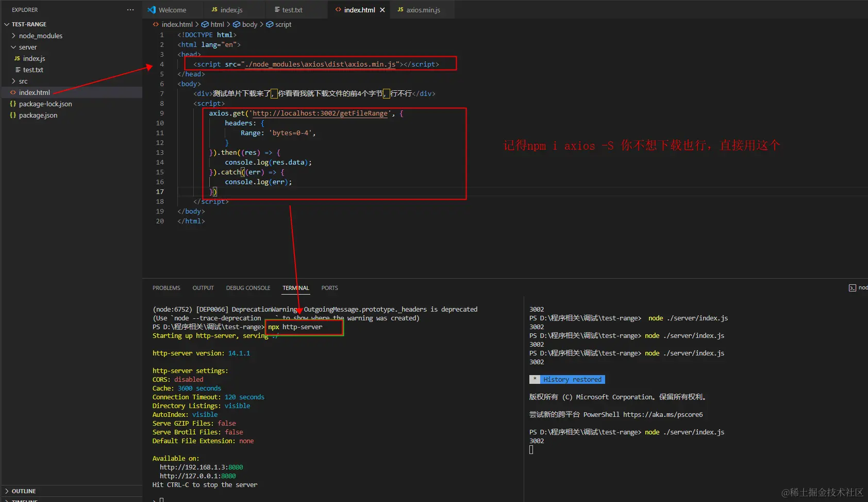The image size is (868, 502).
Task: Click the EXPLORER panel title
Action: click(25, 10)
